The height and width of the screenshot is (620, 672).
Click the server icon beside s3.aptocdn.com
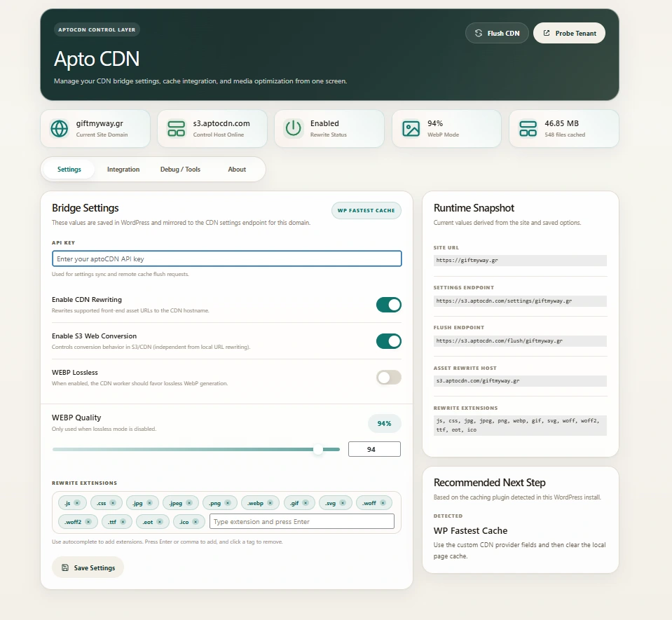(176, 128)
